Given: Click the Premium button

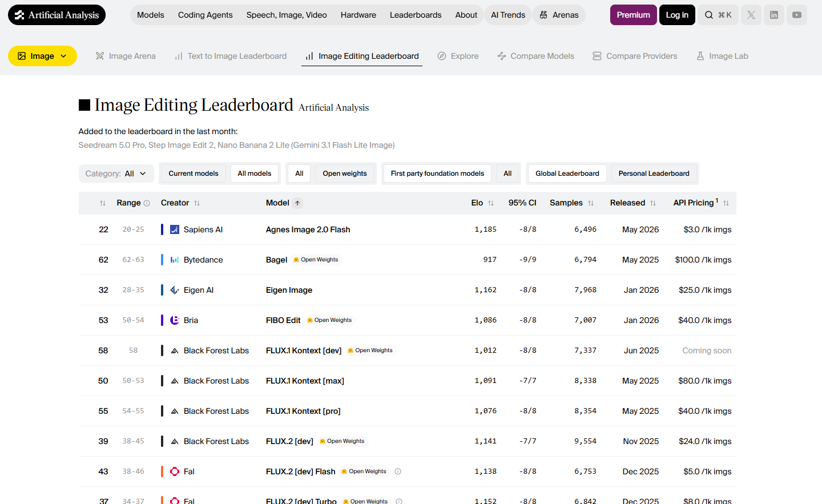Looking at the screenshot, I should click(633, 15).
